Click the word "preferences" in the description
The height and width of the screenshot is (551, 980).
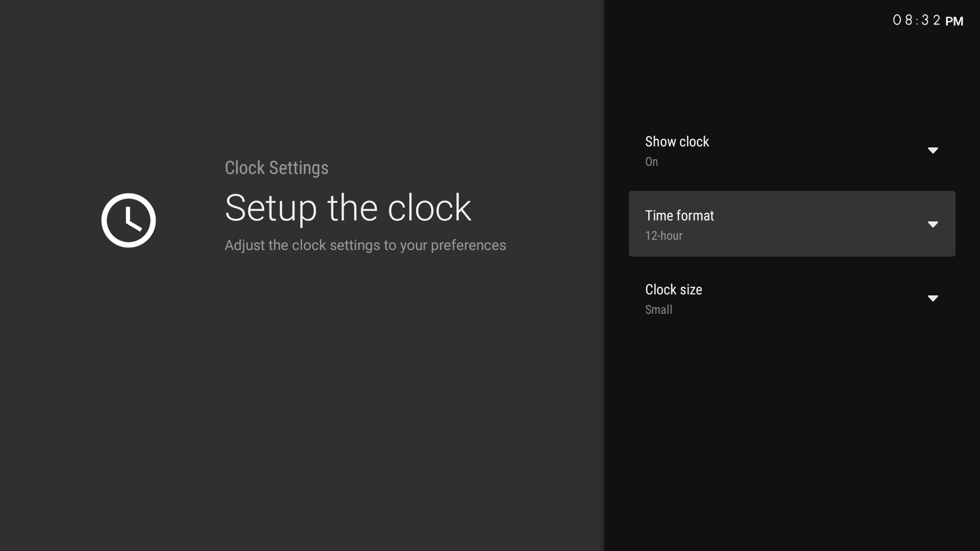coord(468,245)
